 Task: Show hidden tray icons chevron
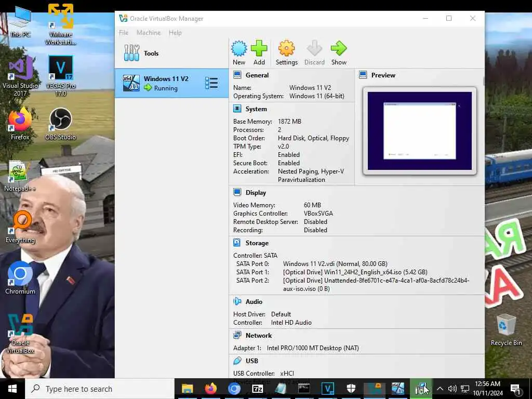coord(440,389)
